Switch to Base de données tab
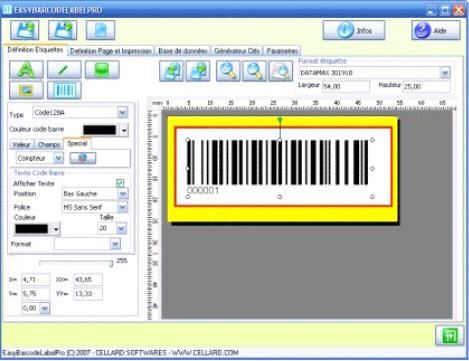This screenshot has width=469, height=361. [183, 51]
